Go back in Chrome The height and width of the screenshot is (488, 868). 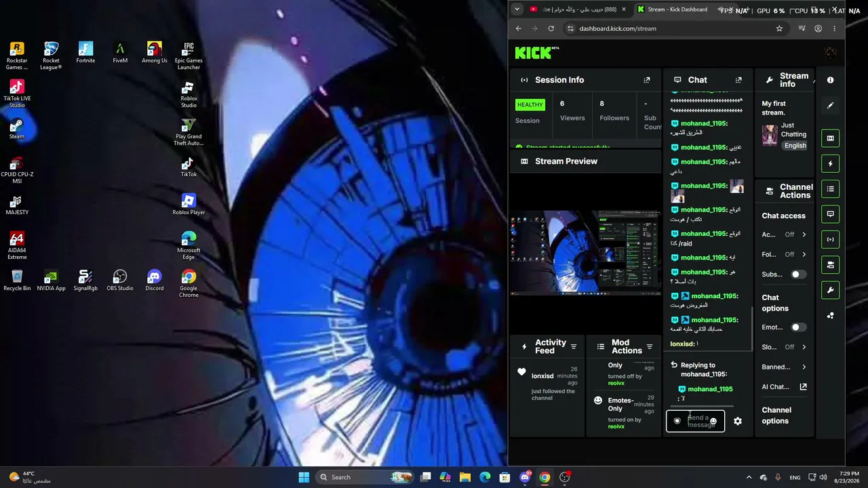pyautogui.click(x=519, y=28)
